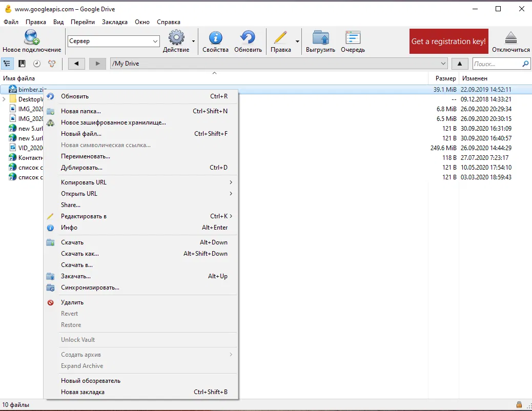Click the sort indicator chevron above the file list
This screenshot has width=532, height=411.
[214, 73]
